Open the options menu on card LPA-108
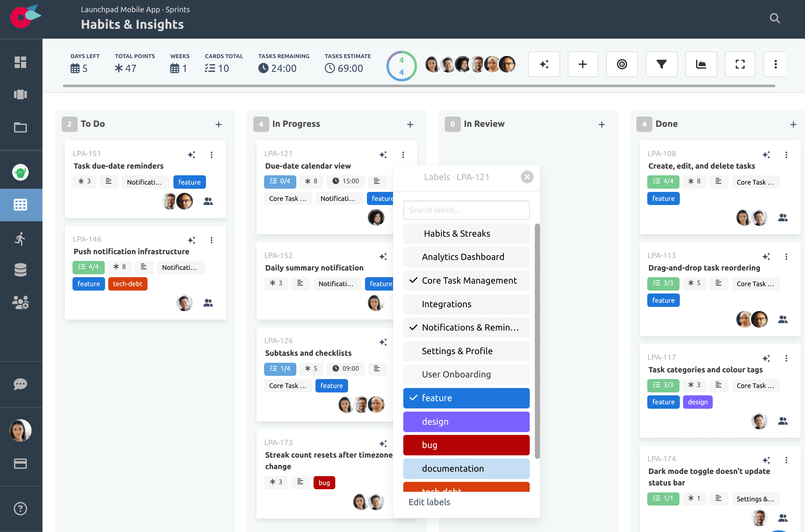Screen dimensions: 805x532 coord(787,155)
